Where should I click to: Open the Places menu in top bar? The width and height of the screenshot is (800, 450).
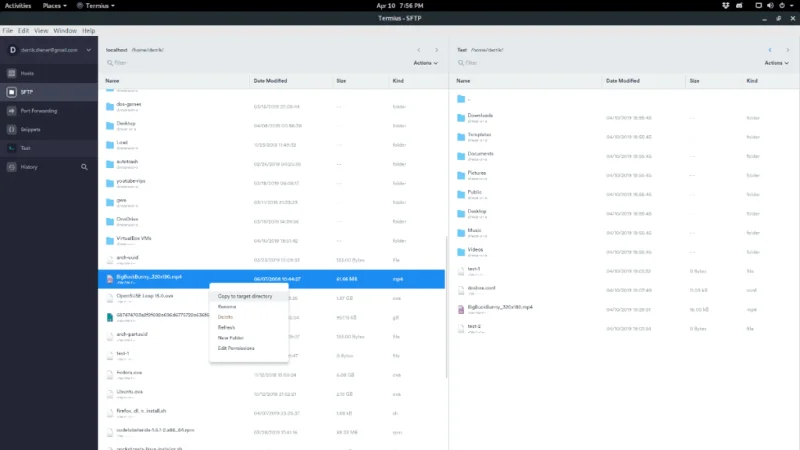54,6
